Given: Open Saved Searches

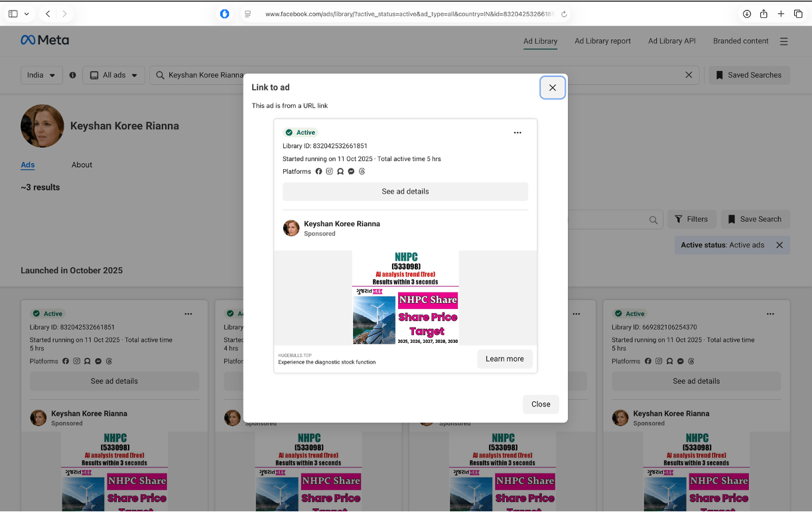Looking at the screenshot, I should click(x=749, y=75).
